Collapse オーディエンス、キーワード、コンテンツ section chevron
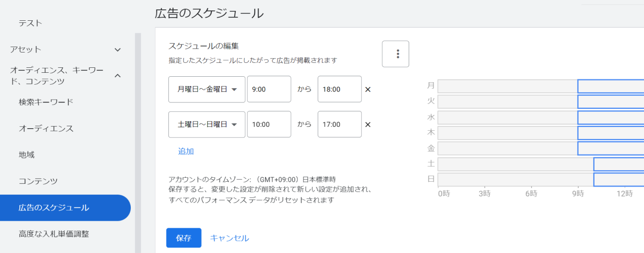Image resolution: width=644 pixels, height=253 pixels. coord(117,76)
